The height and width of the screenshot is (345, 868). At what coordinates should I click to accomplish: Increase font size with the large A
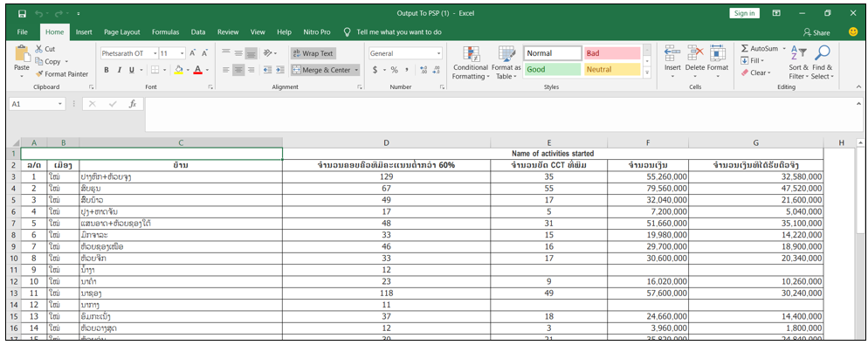[x=193, y=53]
